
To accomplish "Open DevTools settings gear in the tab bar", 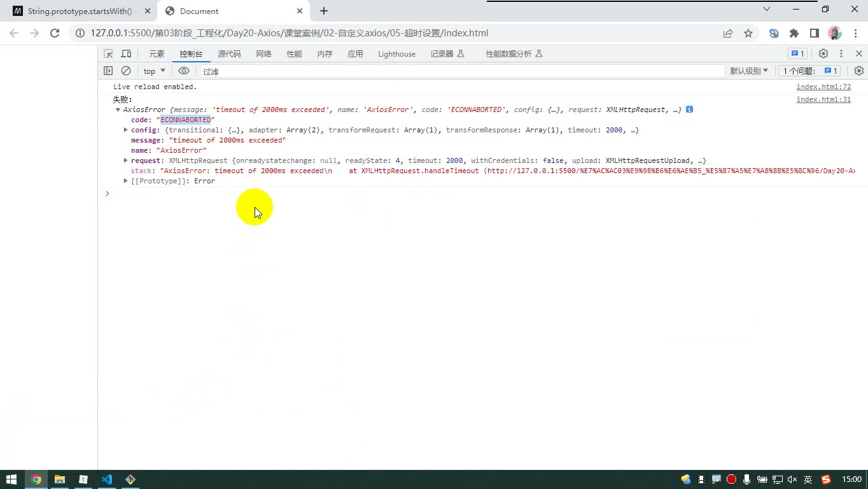I will click(823, 54).
